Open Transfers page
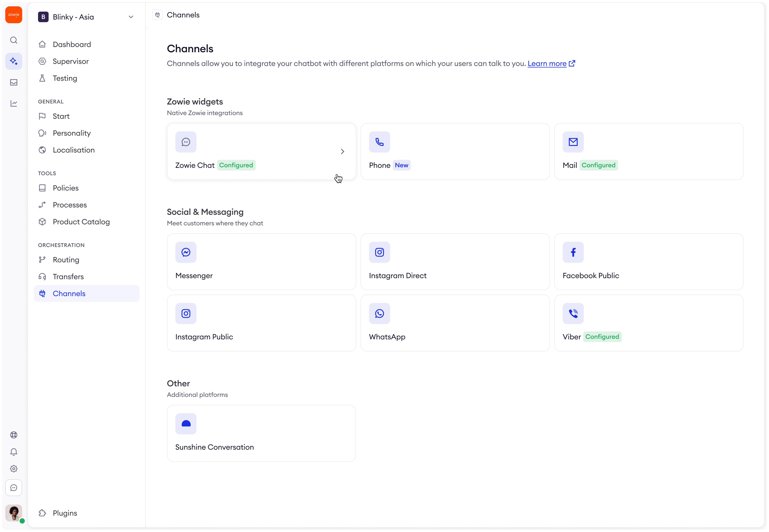The image size is (769, 532). (x=87, y=277)
